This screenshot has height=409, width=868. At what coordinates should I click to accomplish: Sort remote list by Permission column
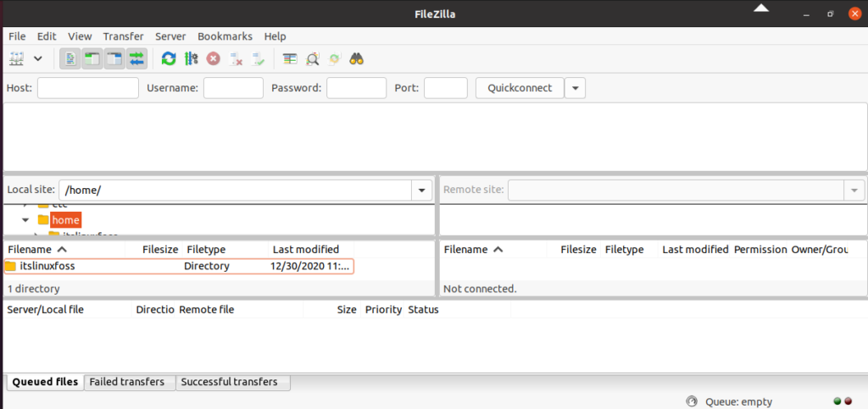760,249
